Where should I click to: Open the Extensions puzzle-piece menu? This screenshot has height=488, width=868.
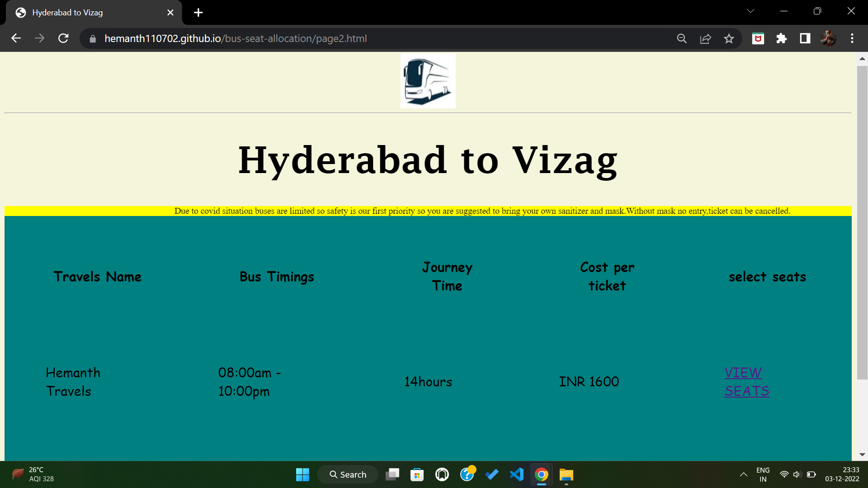[782, 38]
